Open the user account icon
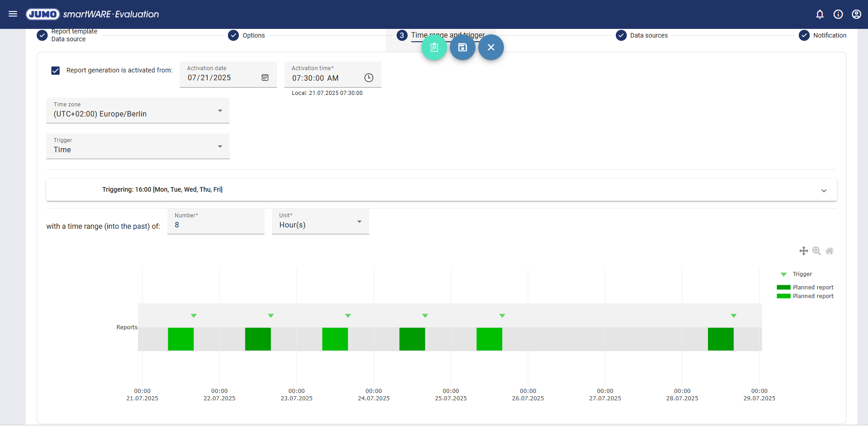Image resolution: width=868 pixels, height=426 pixels. pyautogui.click(x=856, y=14)
